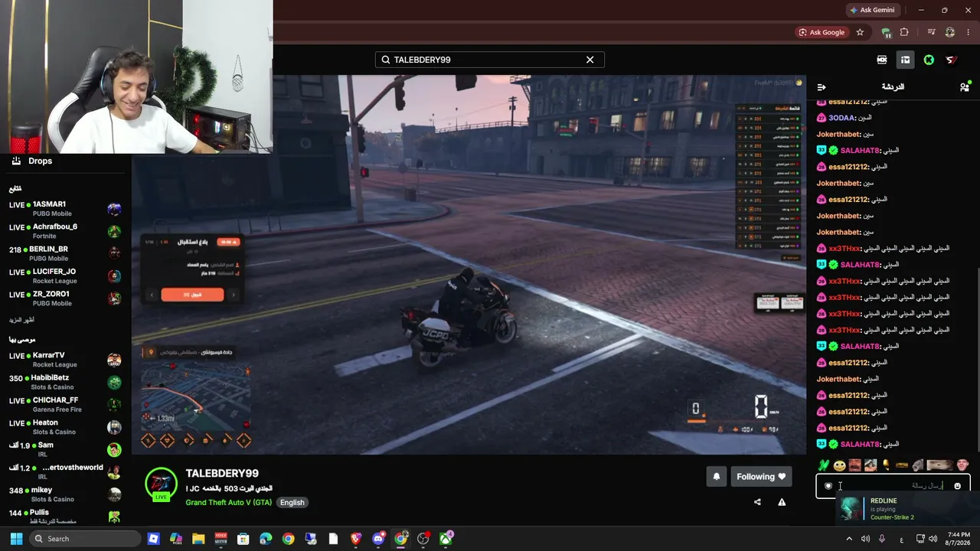The image size is (980, 551).
Task: Click the TALEBDERY99 streamer avatar
Action: click(x=162, y=484)
